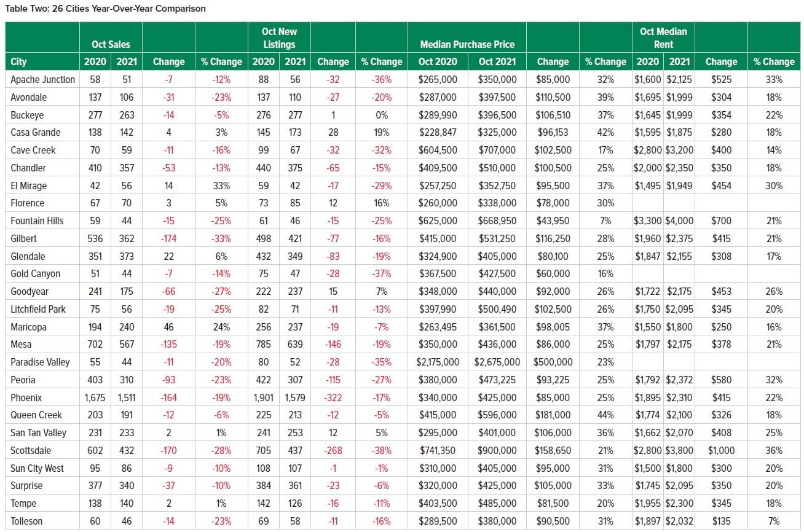804x532 pixels.
Task: Click the "Oct New Listings" header
Action: (279, 37)
